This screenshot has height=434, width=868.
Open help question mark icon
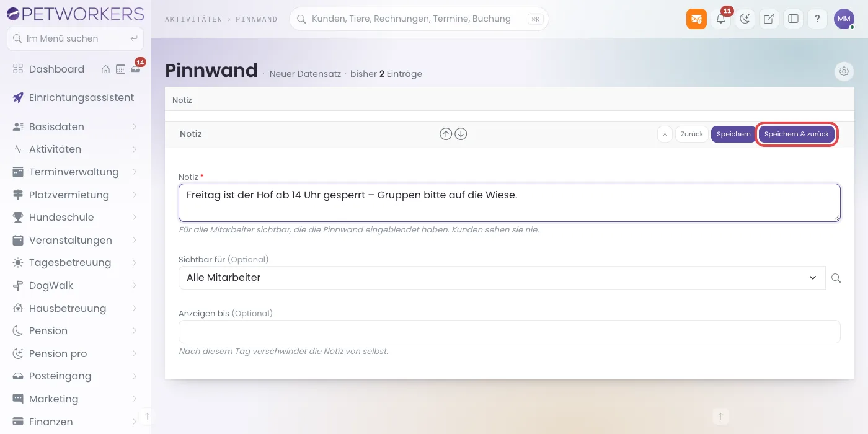pyautogui.click(x=817, y=19)
